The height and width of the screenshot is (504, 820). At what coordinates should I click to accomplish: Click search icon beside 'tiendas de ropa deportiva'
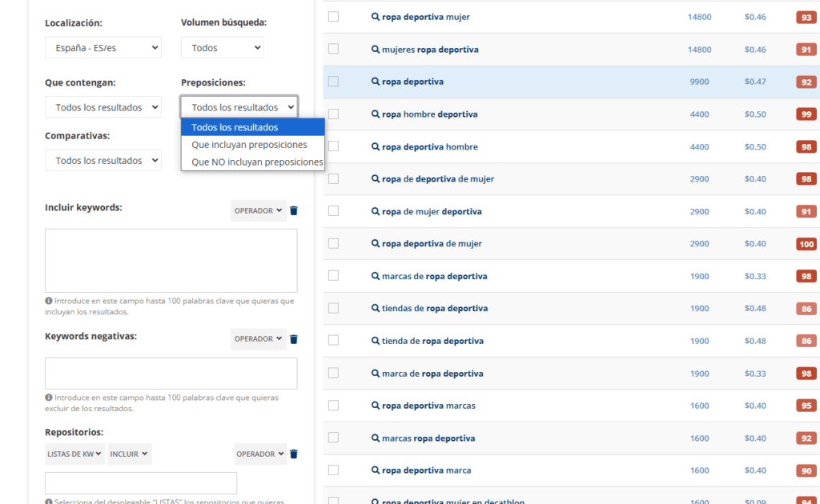tap(376, 308)
